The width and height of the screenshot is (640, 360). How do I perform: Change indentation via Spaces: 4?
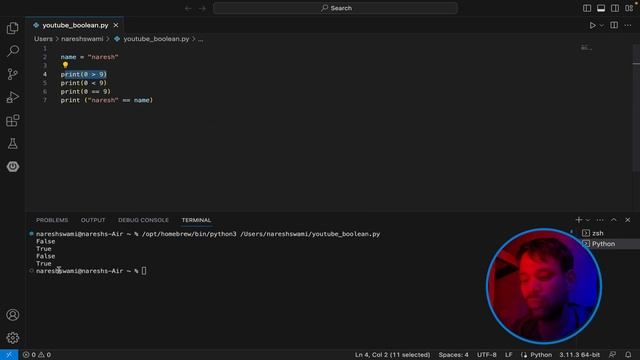pos(453,355)
